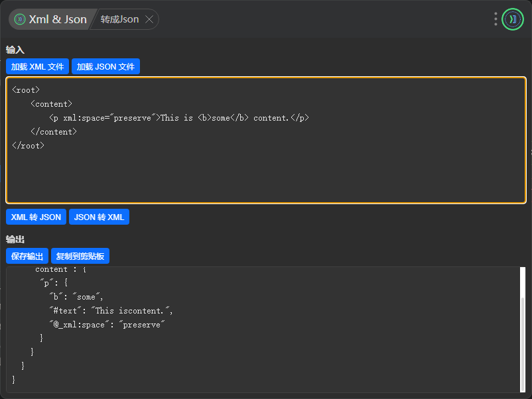The height and width of the screenshot is (399, 532).
Task: Click the <content> opening tag line
Action: [51, 104]
